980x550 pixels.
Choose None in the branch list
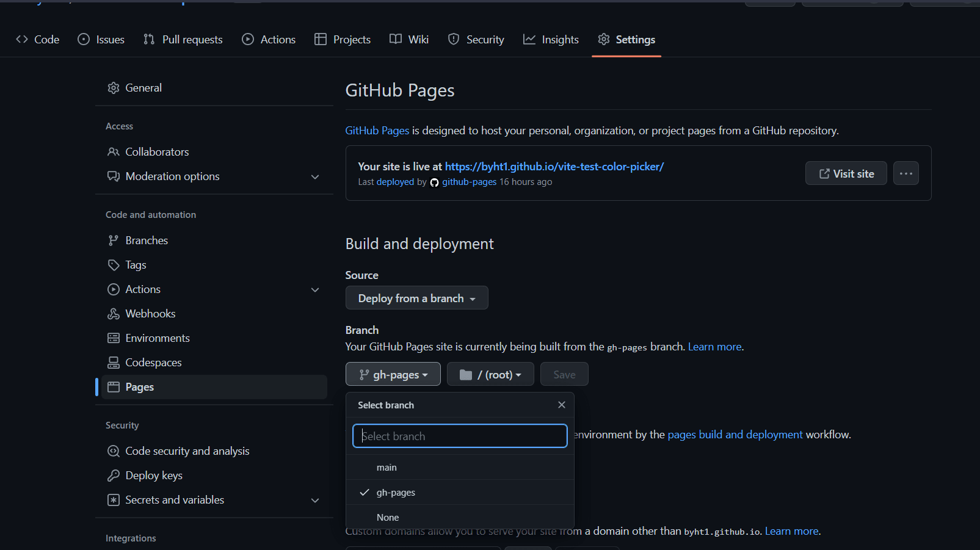click(x=460, y=517)
